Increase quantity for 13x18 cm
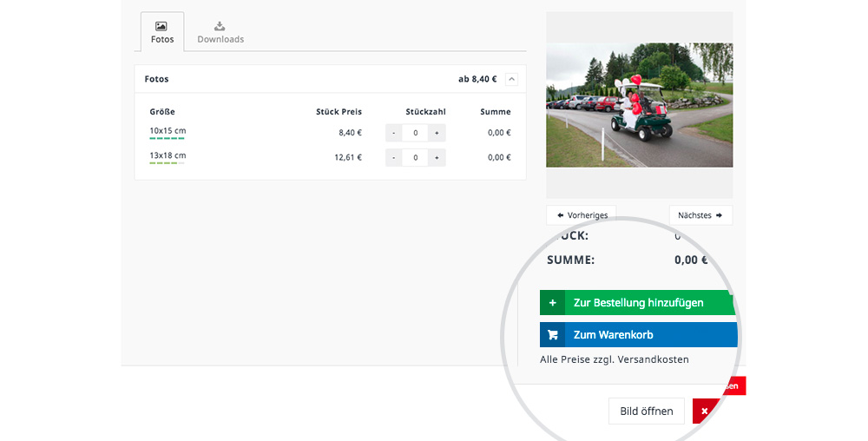The image size is (868, 441). tap(437, 158)
